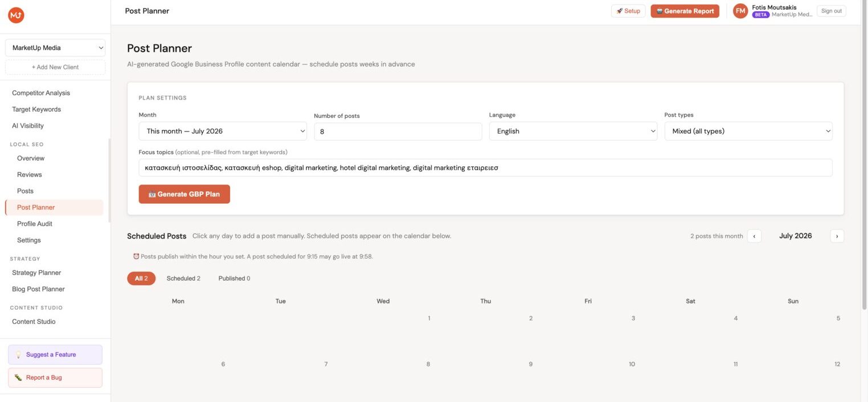The image size is (868, 402).
Task: Click day 10 on the calendar
Action: tap(632, 364)
